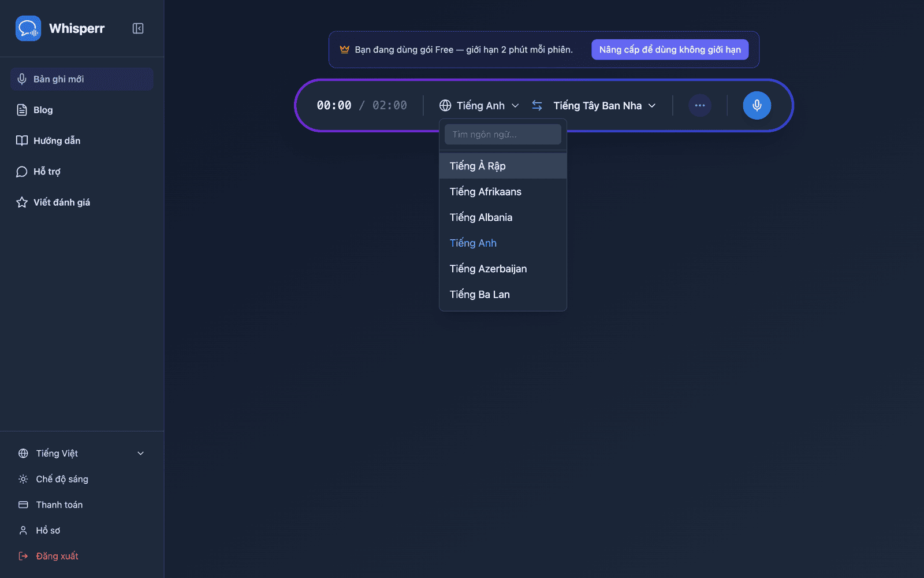Viewport: 924px width, 578px height.
Task: Click the Whisperr brand name
Action: tap(77, 28)
